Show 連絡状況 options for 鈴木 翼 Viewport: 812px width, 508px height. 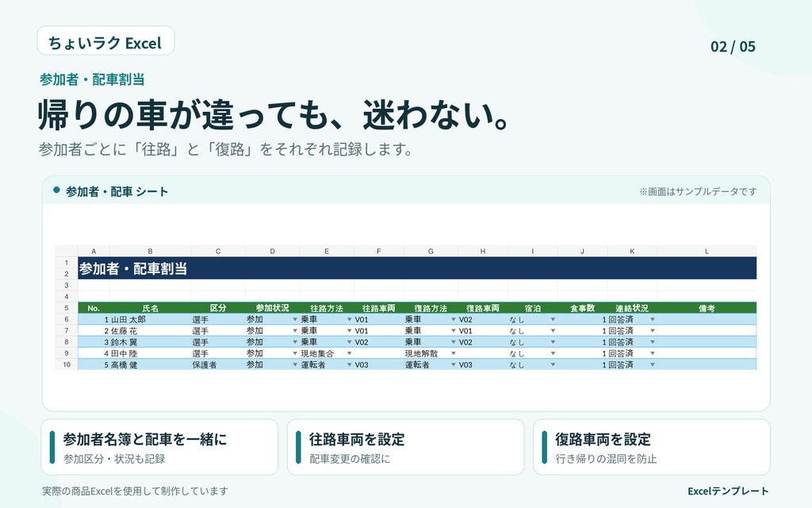[x=653, y=342]
